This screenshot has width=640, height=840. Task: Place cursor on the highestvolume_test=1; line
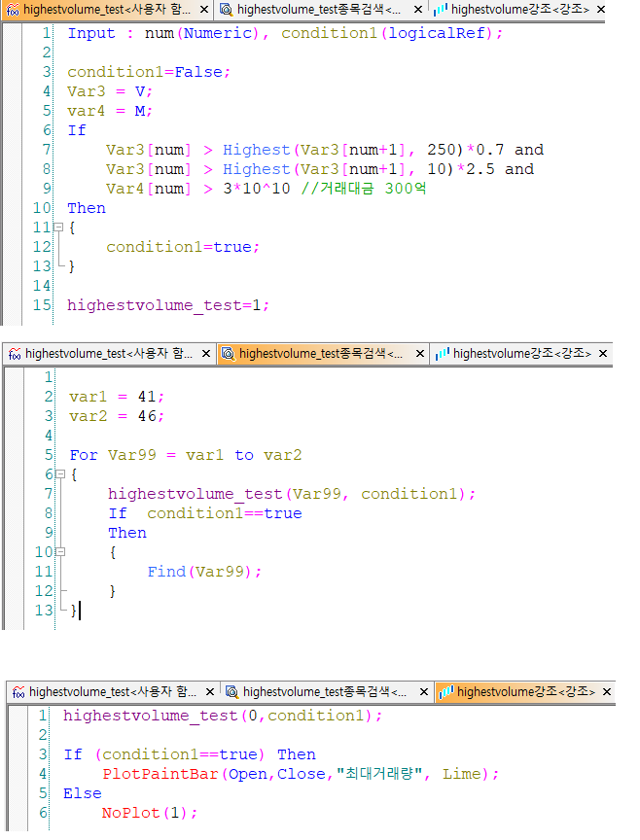(x=167, y=305)
